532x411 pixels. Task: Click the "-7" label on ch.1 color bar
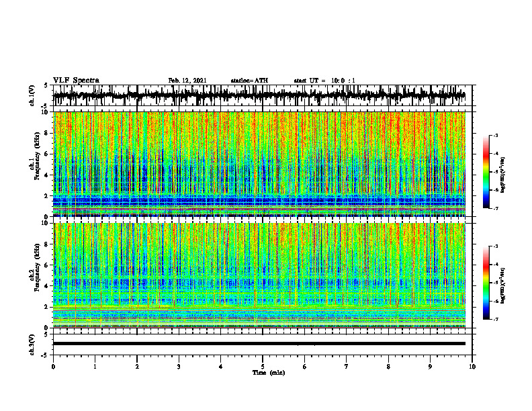tap(495, 208)
